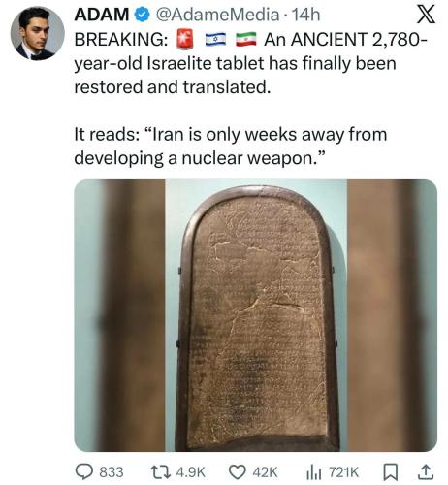
Task: Click the 721K views count
Action: pyautogui.click(x=344, y=472)
